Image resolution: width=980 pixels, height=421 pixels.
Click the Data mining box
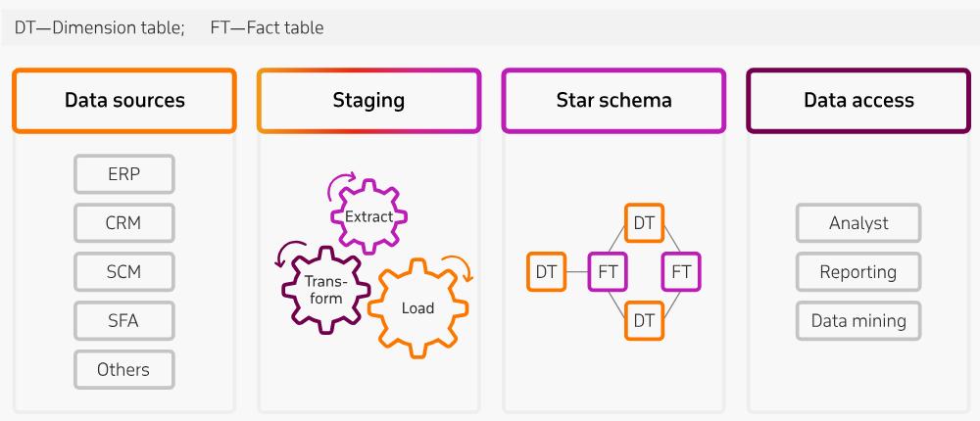pyautogui.click(x=858, y=320)
